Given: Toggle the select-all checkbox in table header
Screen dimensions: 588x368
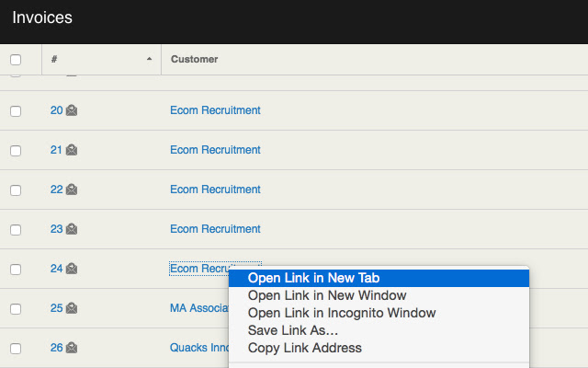Looking at the screenshot, I should click(x=16, y=59).
